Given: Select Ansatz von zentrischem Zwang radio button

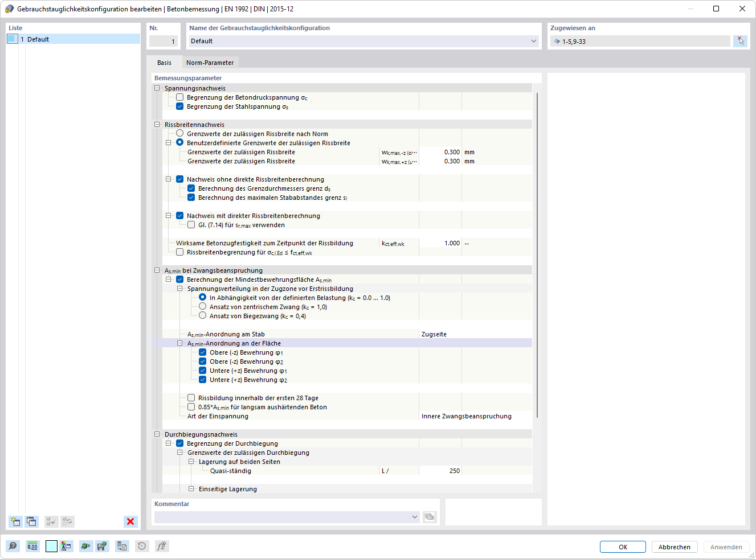Looking at the screenshot, I should click(202, 306).
